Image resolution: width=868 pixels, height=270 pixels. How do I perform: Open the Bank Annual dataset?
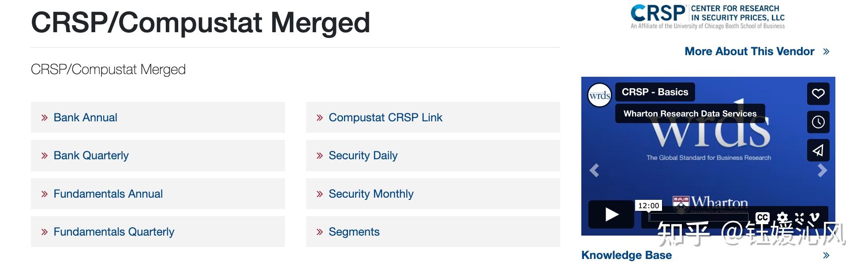tap(85, 117)
